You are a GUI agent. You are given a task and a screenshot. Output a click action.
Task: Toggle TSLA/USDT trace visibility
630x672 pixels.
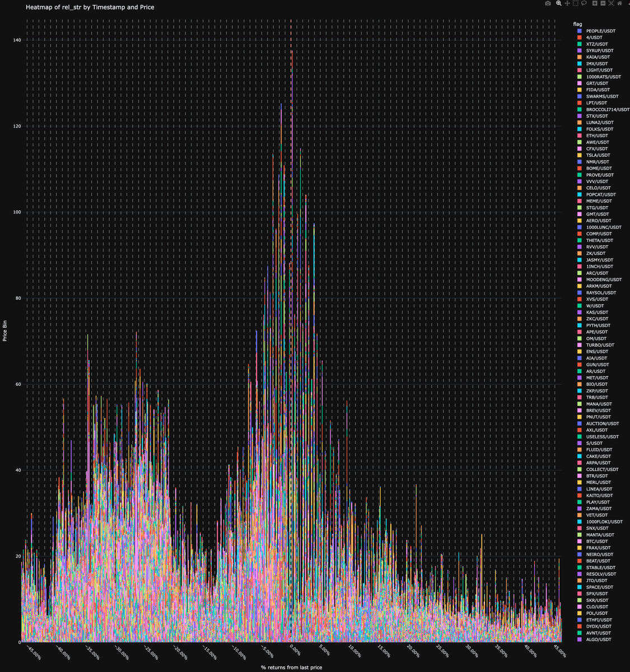(x=594, y=155)
